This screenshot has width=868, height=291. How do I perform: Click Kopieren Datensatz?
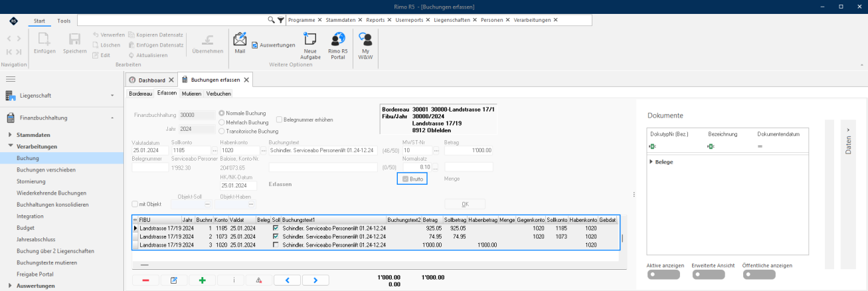pos(155,35)
